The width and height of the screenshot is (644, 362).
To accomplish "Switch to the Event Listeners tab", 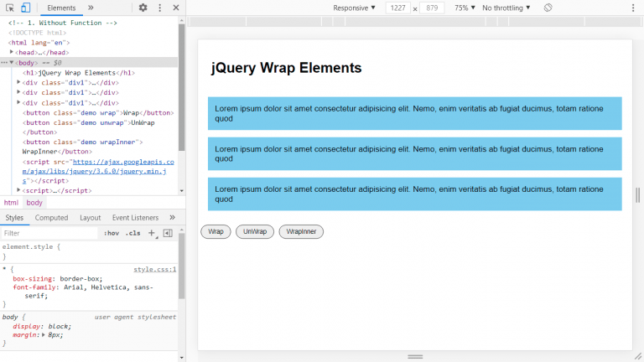I will click(x=135, y=218).
